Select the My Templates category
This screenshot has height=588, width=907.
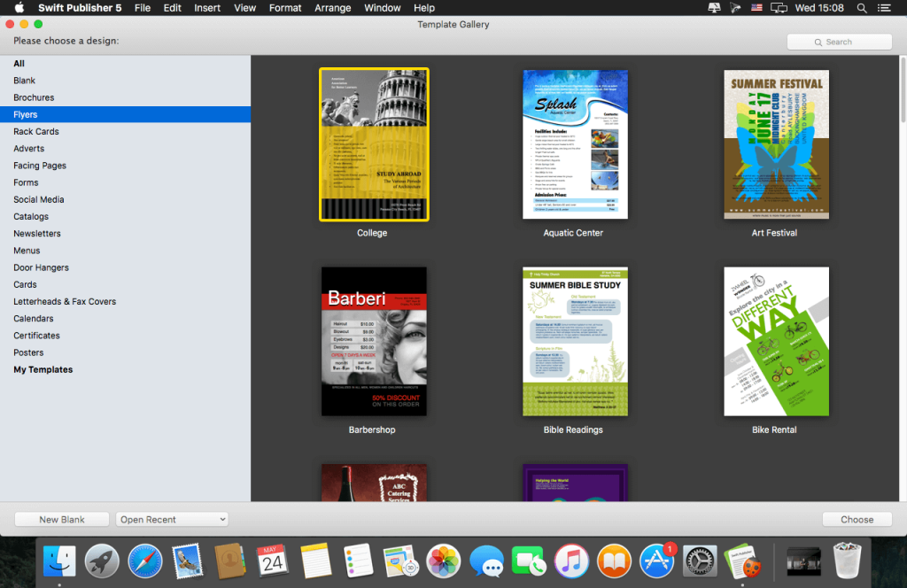tap(43, 369)
